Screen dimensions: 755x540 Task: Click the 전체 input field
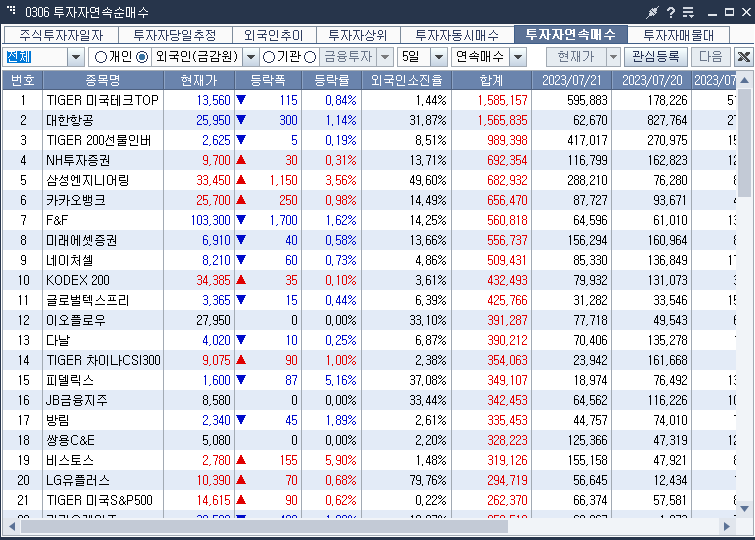(x=36, y=57)
